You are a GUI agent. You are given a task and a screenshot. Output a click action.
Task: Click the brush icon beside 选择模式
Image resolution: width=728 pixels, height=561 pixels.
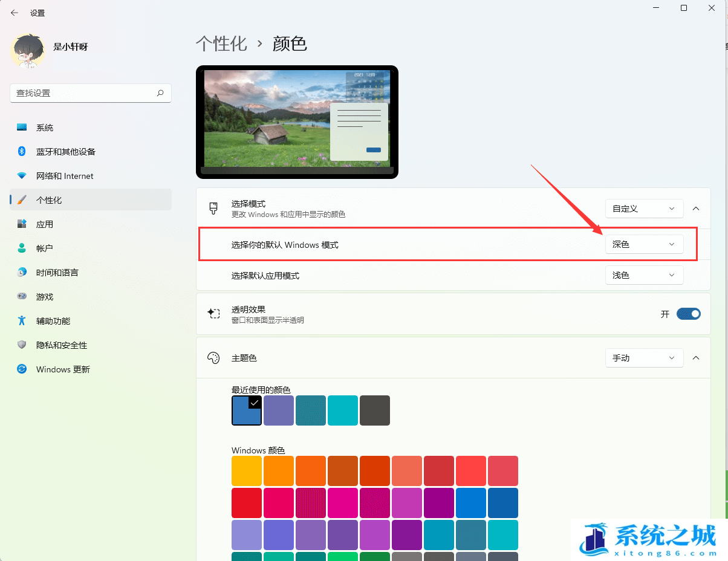(213, 209)
